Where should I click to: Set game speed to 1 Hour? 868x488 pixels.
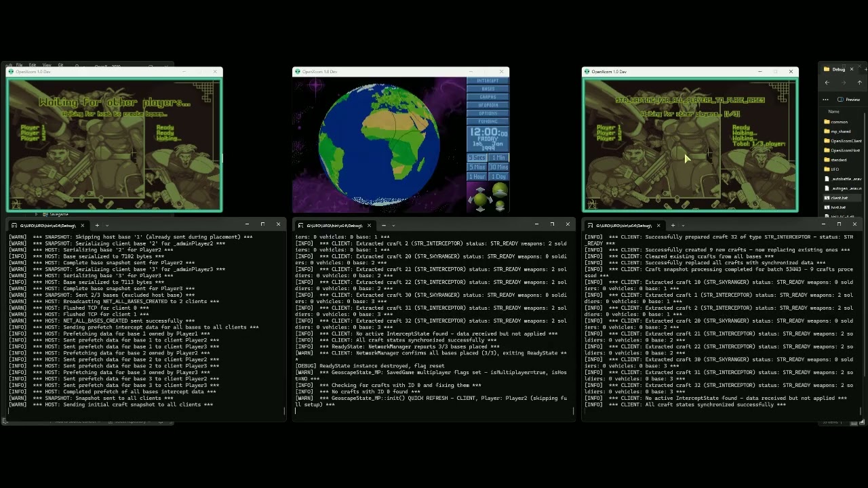(477, 176)
